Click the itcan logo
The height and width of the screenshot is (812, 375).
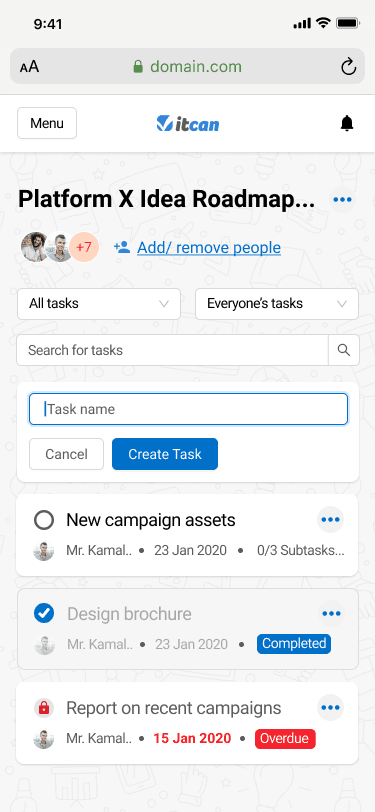pos(188,123)
